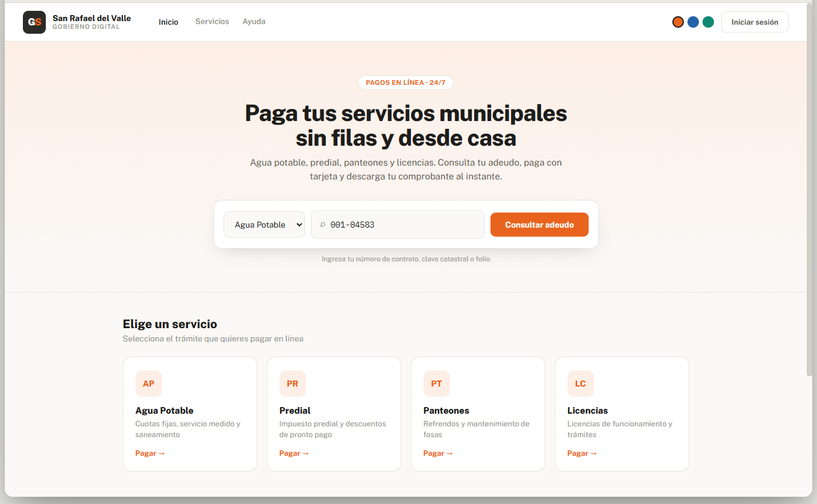The image size is (817, 504).
Task: Click the Predial card title
Action: (295, 411)
